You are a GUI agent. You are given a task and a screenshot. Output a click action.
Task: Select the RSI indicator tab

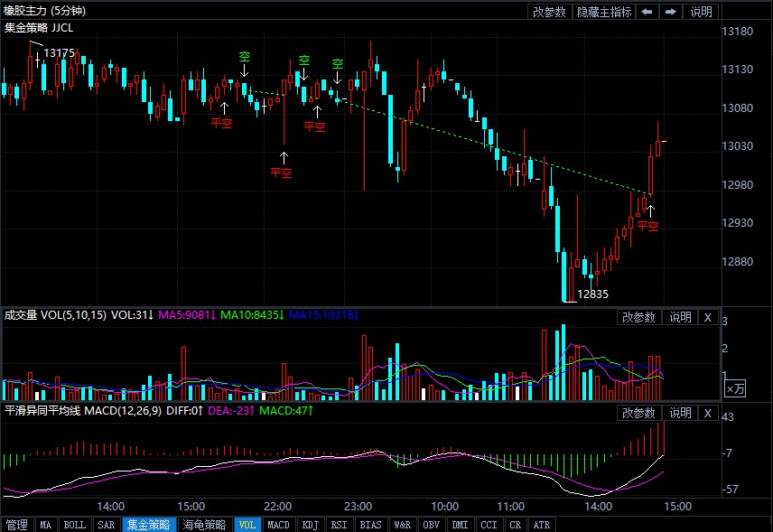pos(339,524)
